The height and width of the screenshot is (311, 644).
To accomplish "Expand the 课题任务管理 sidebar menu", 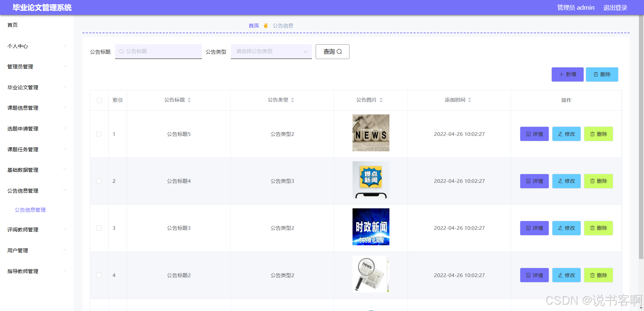I will [37, 149].
